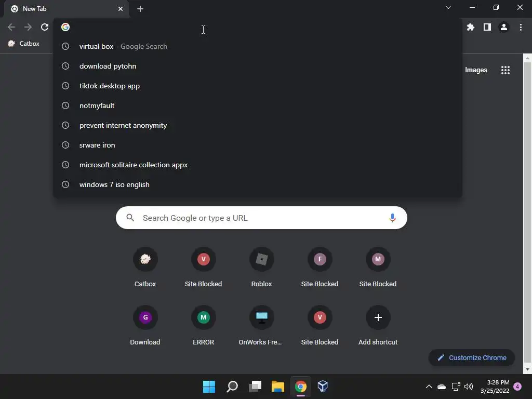532x399 pixels.
Task: Click the OneDrive cloud tray icon
Action: [442, 387]
